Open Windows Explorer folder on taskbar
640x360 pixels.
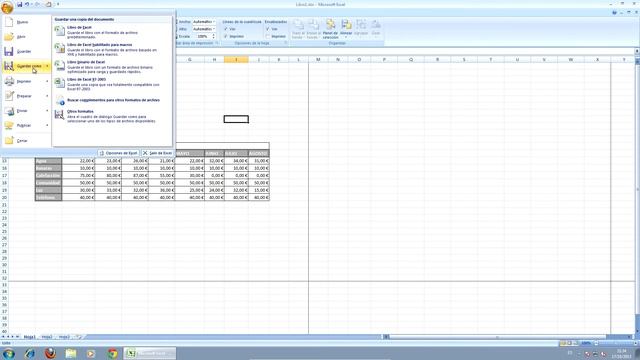[71, 353]
